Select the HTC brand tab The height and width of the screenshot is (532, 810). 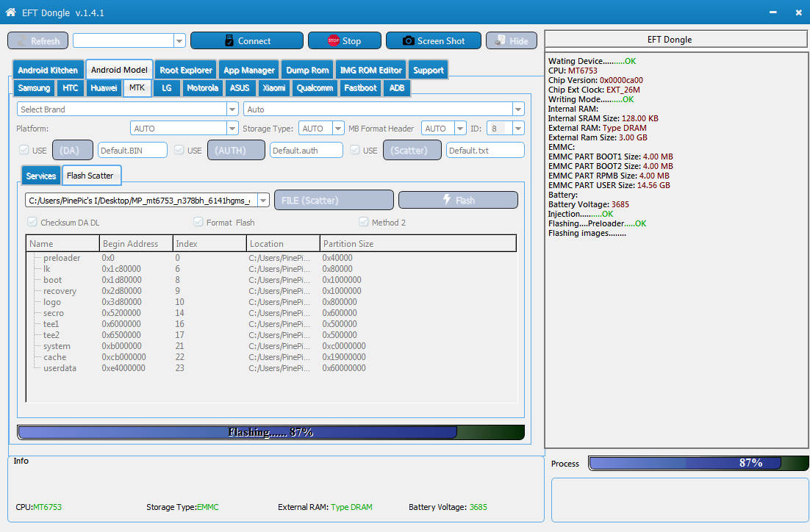pyautogui.click(x=71, y=87)
